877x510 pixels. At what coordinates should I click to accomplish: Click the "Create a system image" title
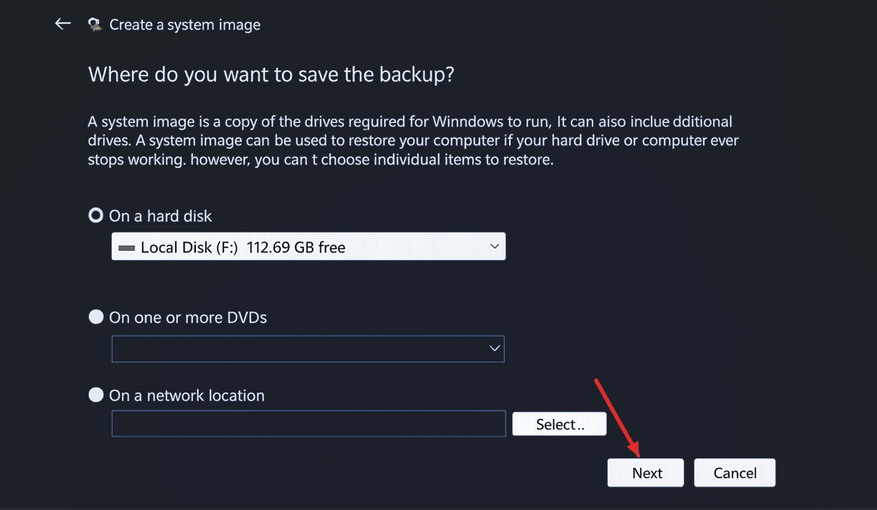[x=185, y=25]
